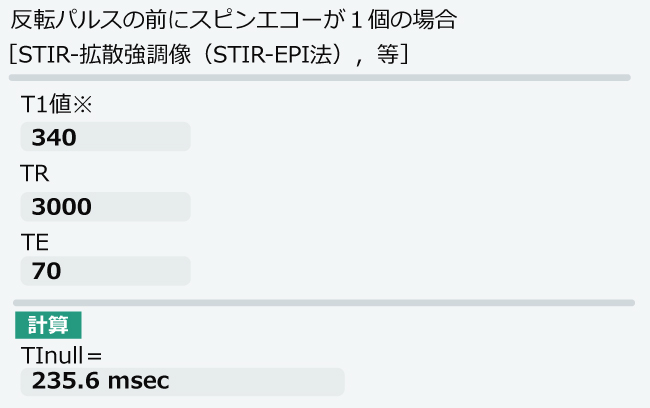Click the TR input field showing 3000
Screen dimensions: 650x408
(105, 206)
